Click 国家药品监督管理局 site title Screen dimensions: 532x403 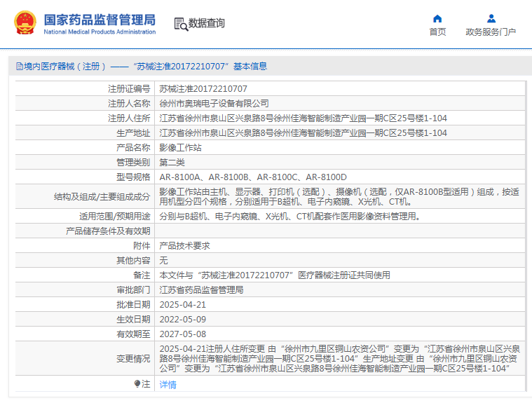tap(100, 20)
